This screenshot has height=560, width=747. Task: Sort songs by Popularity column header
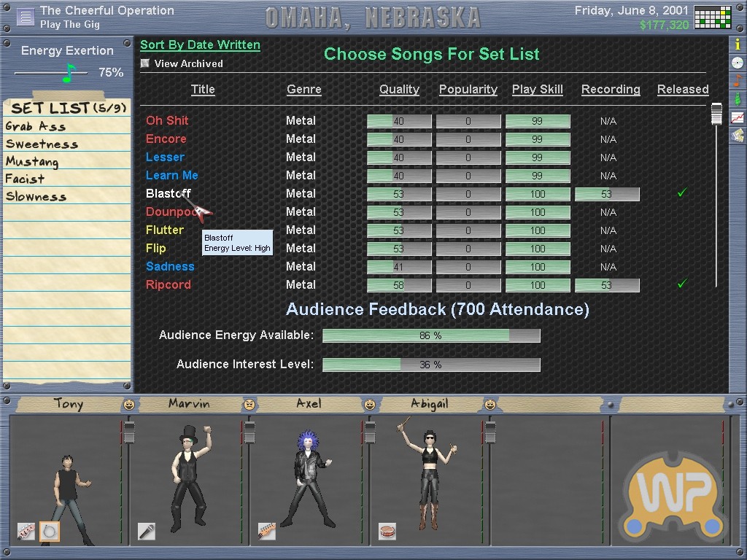(468, 89)
